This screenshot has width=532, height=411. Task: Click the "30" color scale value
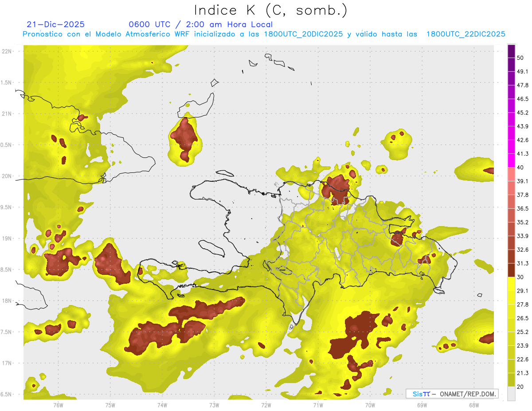point(520,277)
